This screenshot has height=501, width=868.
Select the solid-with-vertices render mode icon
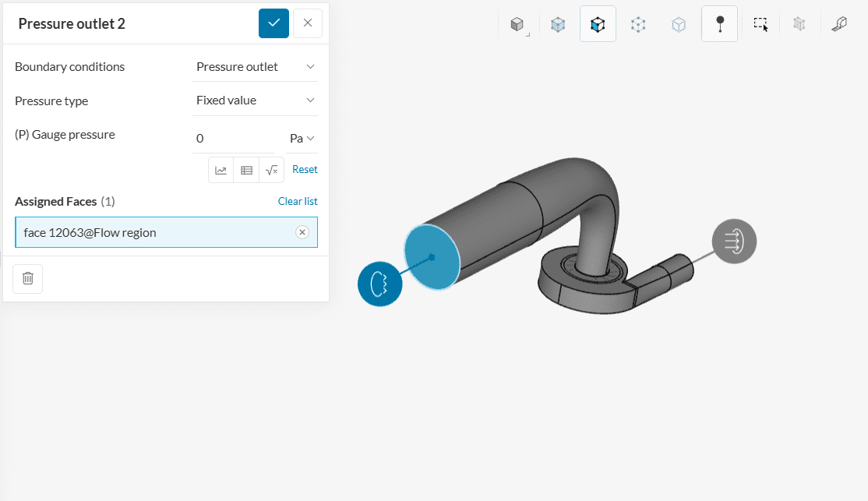(x=558, y=25)
